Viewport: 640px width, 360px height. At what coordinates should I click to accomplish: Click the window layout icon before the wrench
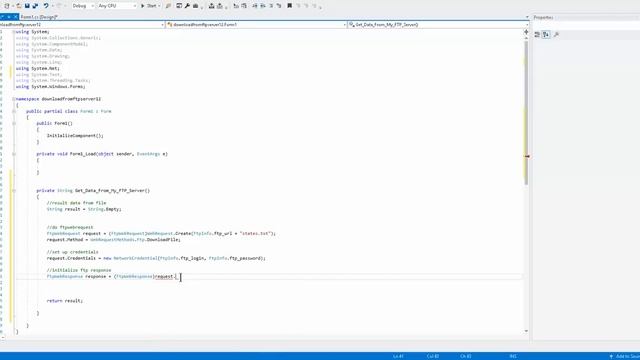179,6
